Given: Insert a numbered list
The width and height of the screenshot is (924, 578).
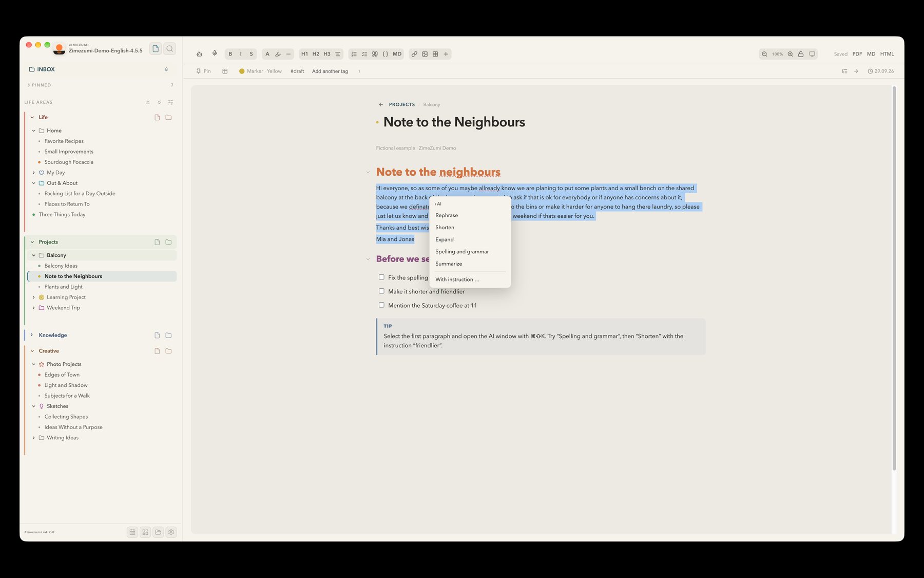Looking at the screenshot, I should point(354,54).
